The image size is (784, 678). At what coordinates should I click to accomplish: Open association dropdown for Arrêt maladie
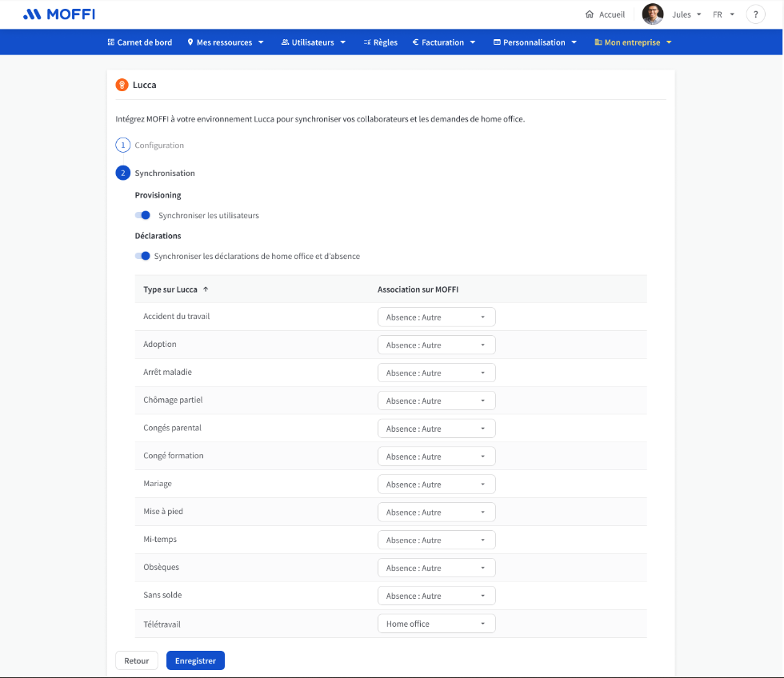(x=437, y=373)
